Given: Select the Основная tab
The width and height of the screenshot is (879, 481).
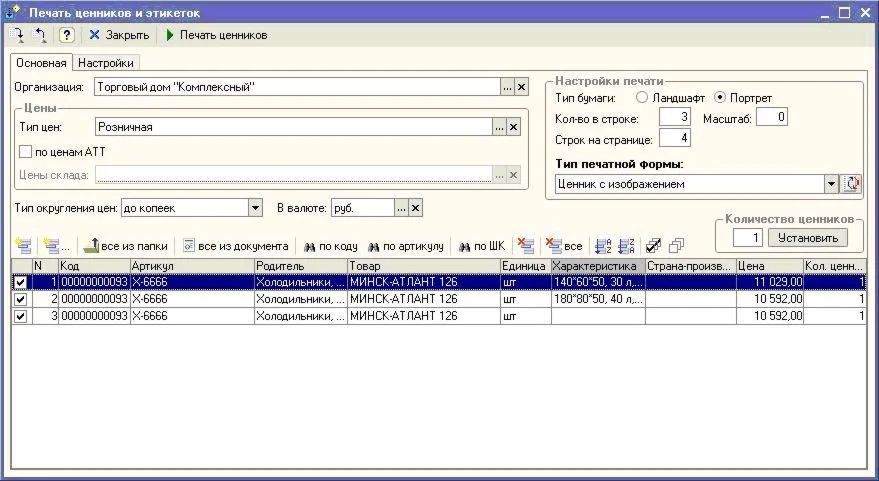Looking at the screenshot, I should (41, 63).
